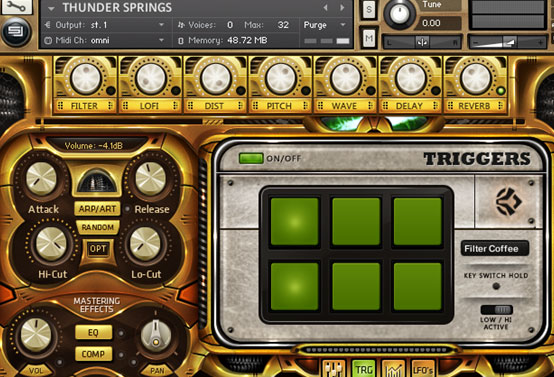Viewport: 554px width, 377px height.
Task: Select next instrument preset arrow
Action: click(x=342, y=7)
